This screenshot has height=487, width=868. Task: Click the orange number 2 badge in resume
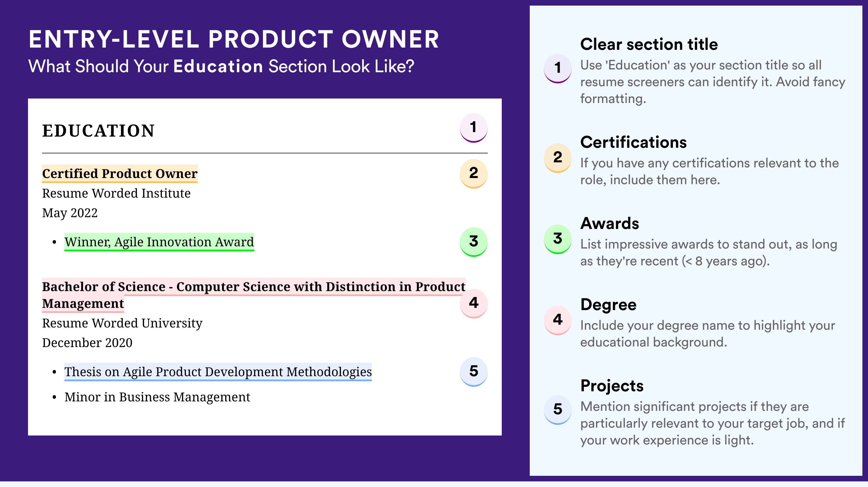coord(473,173)
